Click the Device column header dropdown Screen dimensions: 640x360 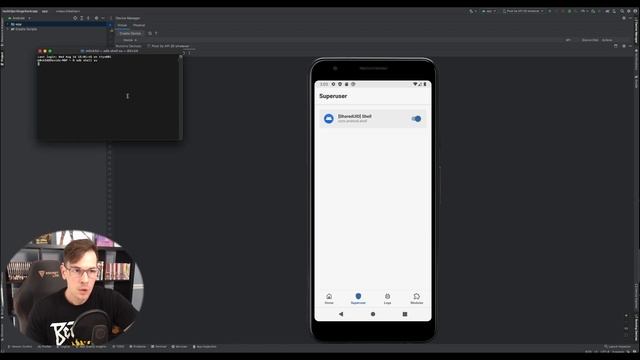pyautogui.click(x=130, y=40)
